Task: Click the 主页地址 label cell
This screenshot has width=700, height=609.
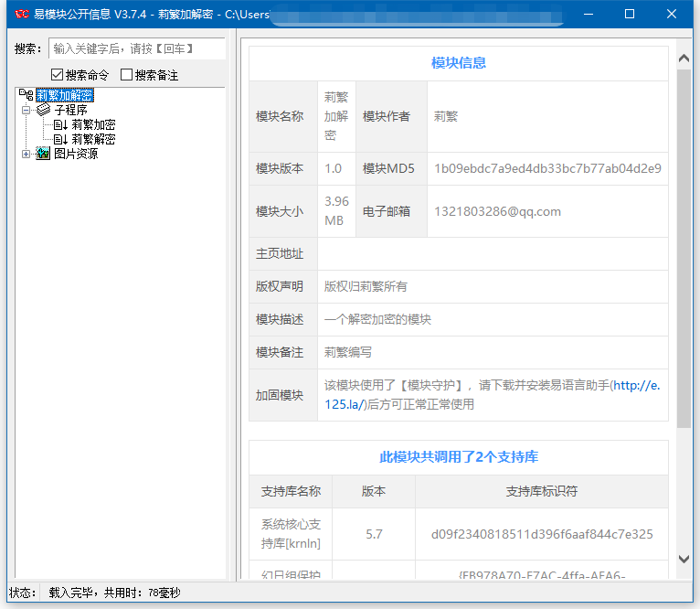Action: pos(283,253)
